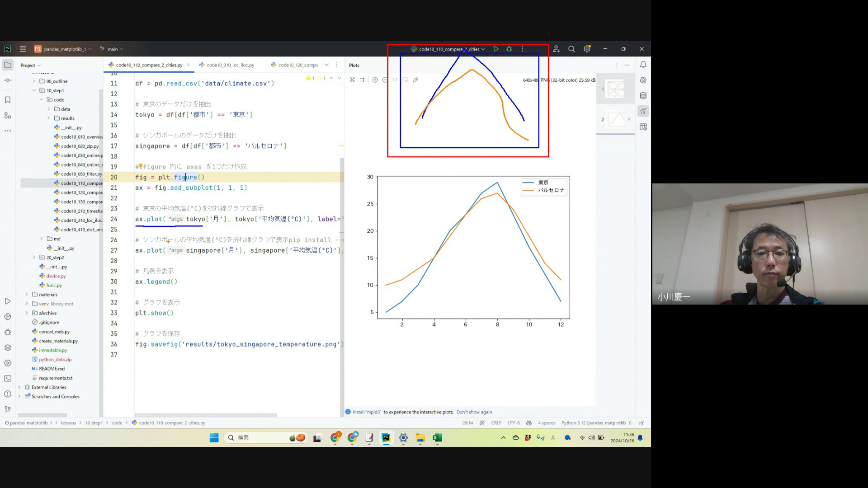
Task: Open the main branch dropdown
Action: coord(112,49)
